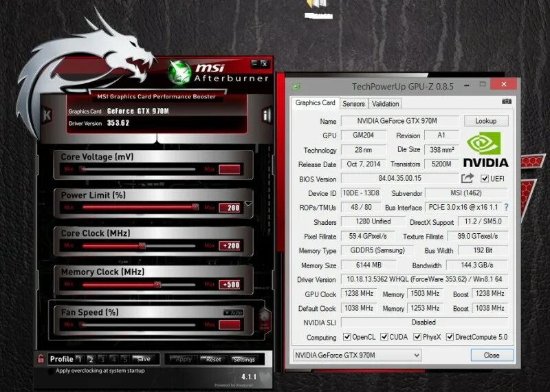This screenshot has width=550, height=392.
Task: Select profile slot 1
Action: pyautogui.click(x=79, y=359)
